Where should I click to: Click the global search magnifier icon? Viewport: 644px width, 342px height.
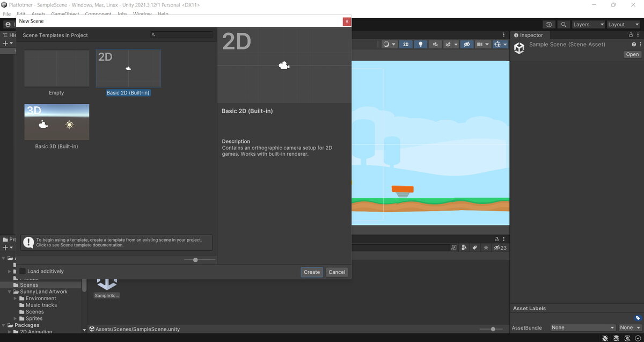coord(563,25)
